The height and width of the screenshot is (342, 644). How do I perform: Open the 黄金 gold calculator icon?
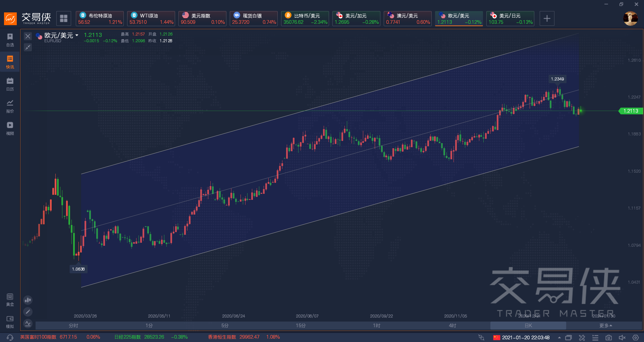pyautogui.click(x=10, y=299)
